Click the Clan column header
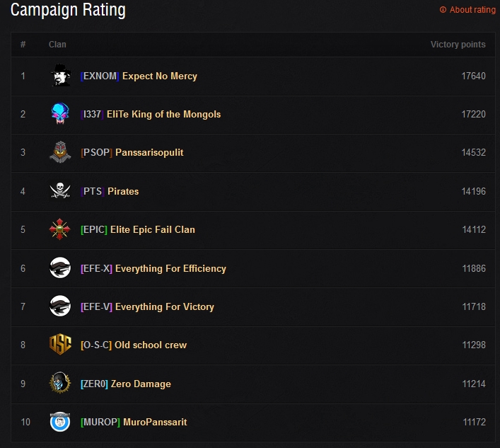Viewport: 500px width, 448px height. click(x=57, y=45)
